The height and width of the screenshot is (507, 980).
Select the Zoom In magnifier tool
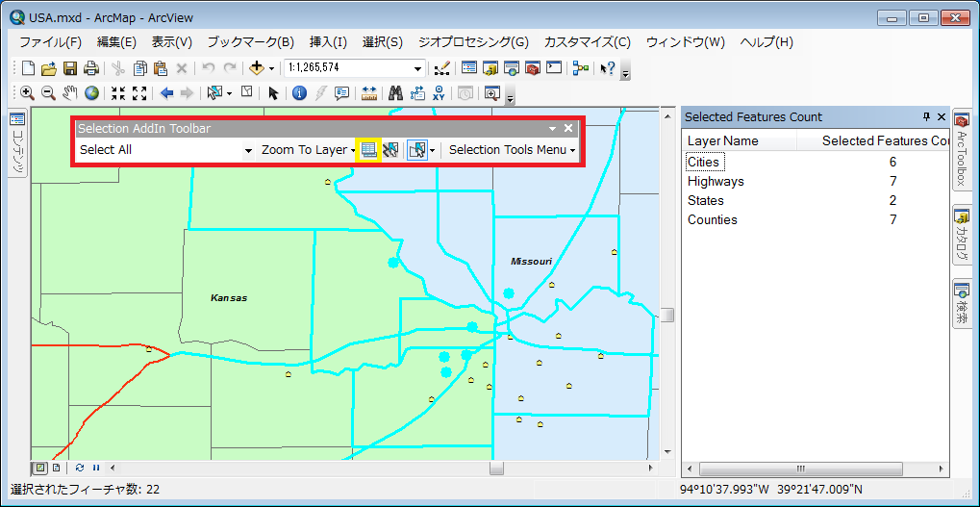click(28, 93)
